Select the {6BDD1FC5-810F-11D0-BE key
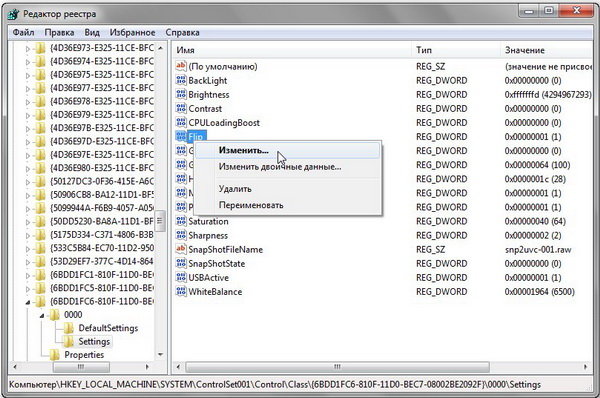 (102, 288)
